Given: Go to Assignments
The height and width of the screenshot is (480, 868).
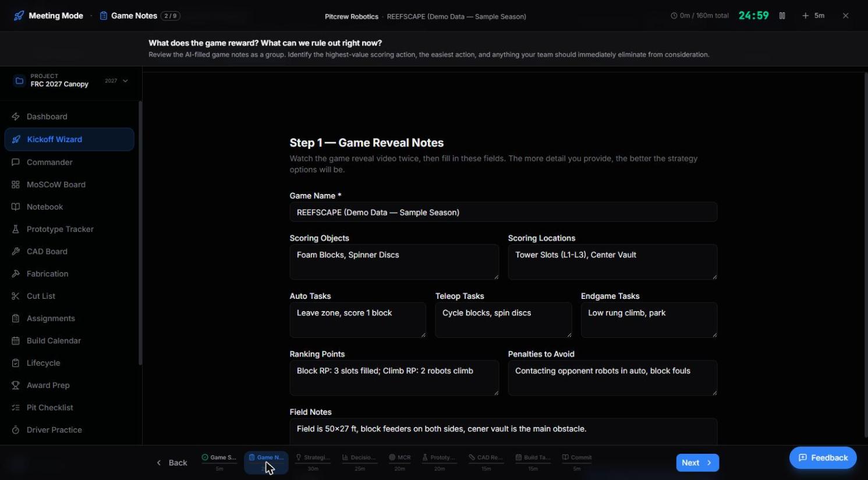Looking at the screenshot, I should (x=69, y=319).
